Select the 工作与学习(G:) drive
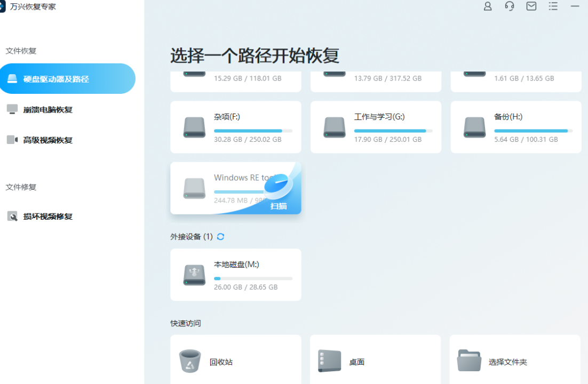 click(376, 127)
